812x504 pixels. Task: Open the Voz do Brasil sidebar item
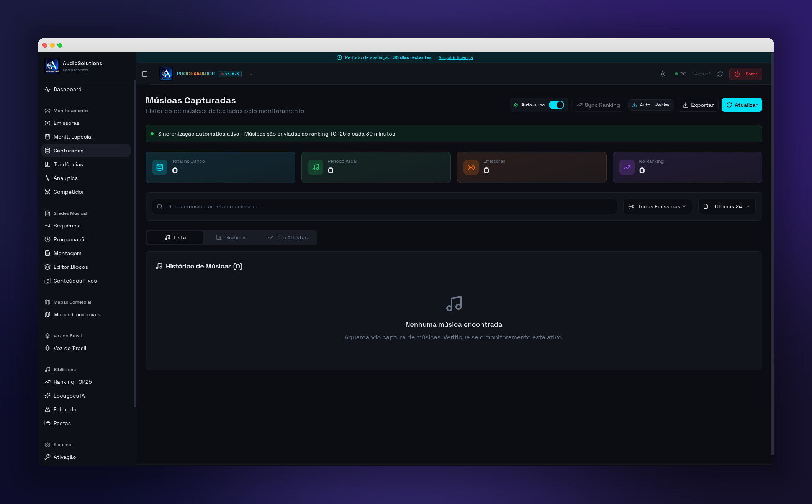pos(86,348)
